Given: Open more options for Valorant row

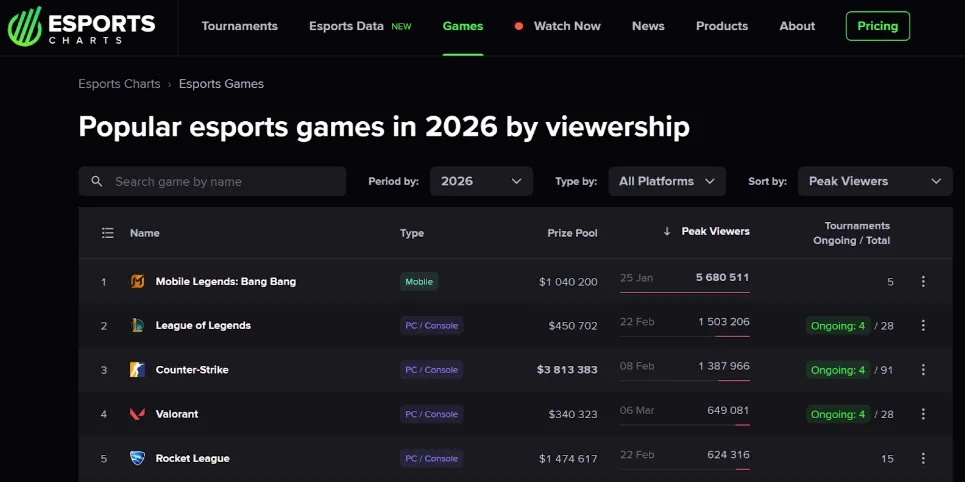Looking at the screenshot, I should 923,414.
